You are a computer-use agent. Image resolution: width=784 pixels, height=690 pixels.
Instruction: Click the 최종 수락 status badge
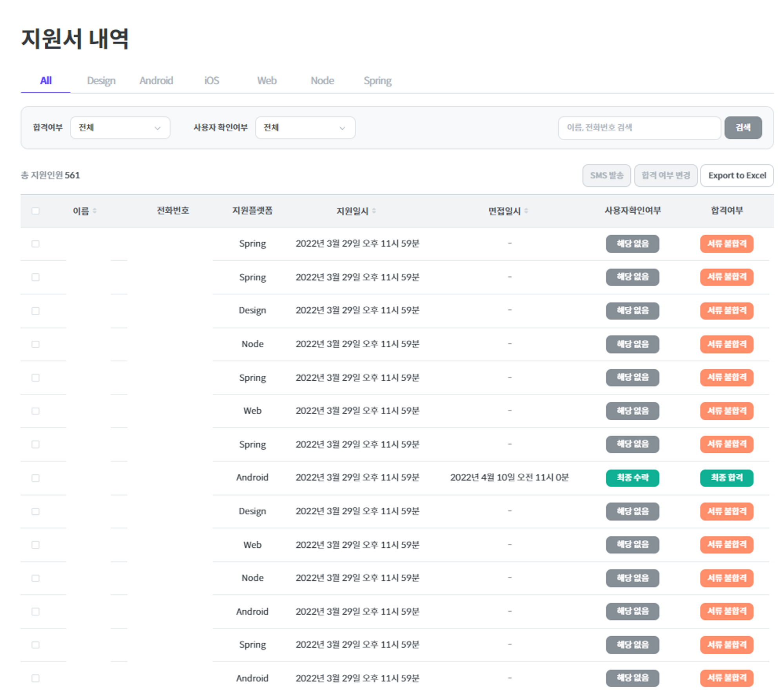coord(632,478)
